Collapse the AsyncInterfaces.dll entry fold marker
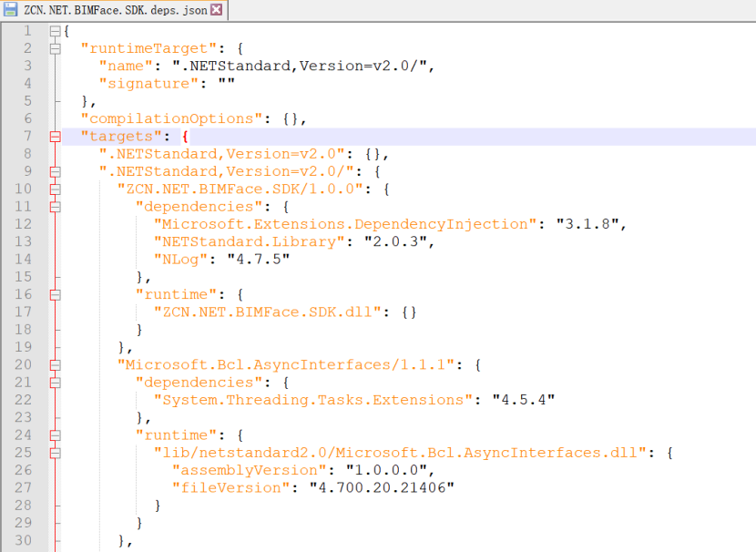The image size is (756, 552). 55,452
